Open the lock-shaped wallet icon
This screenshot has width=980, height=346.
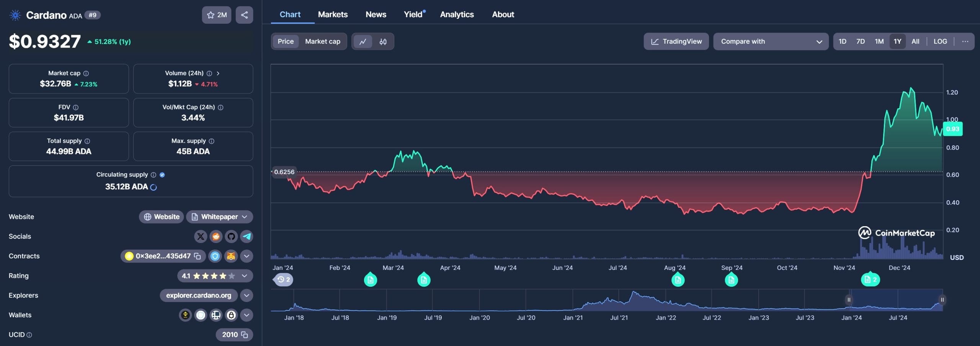[x=231, y=315]
